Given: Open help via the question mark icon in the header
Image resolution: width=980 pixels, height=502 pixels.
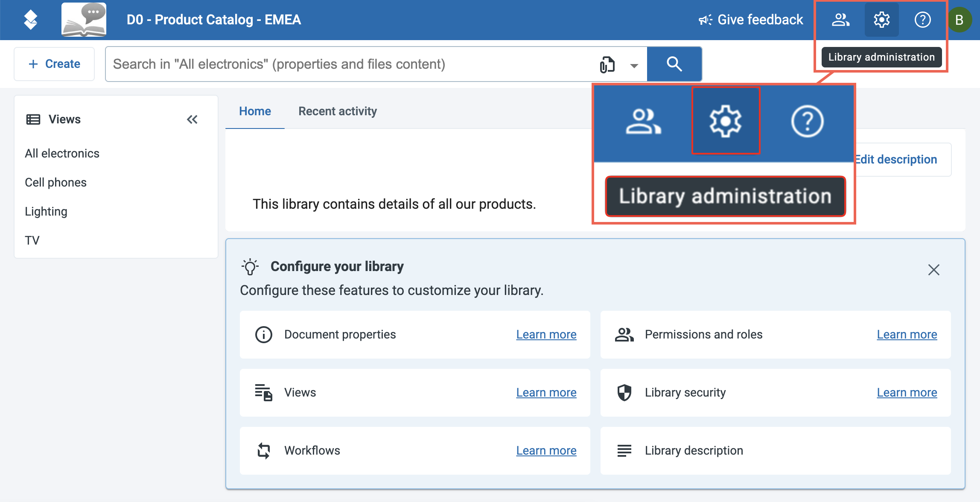Looking at the screenshot, I should click(x=922, y=20).
